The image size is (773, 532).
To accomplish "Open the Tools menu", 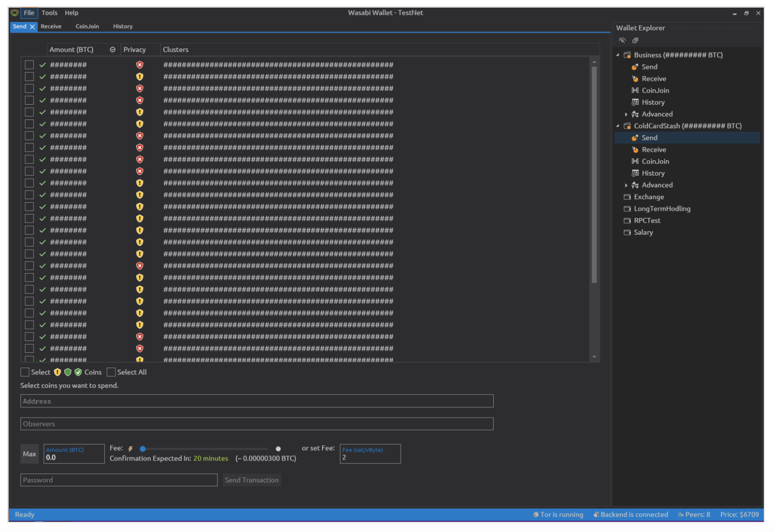I will click(x=49, y=13).
